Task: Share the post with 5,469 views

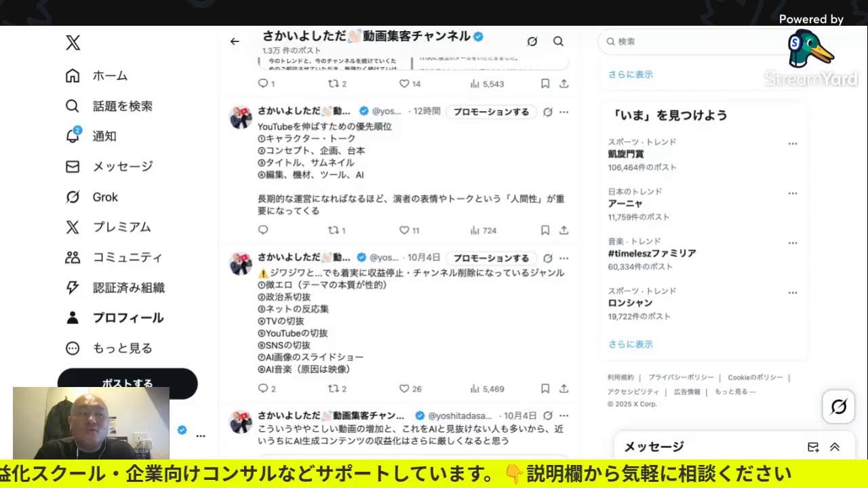Action: 564,389
